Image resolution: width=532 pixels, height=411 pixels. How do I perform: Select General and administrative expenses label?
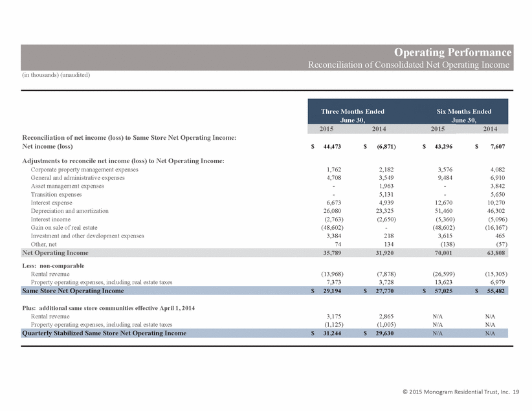click(x=78, y=178)
